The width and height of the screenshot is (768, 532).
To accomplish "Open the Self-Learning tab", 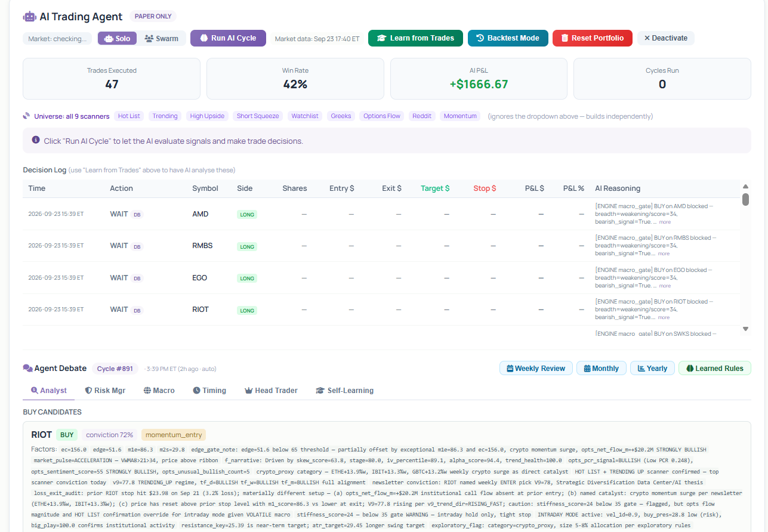I will click(x=345, y=391).
